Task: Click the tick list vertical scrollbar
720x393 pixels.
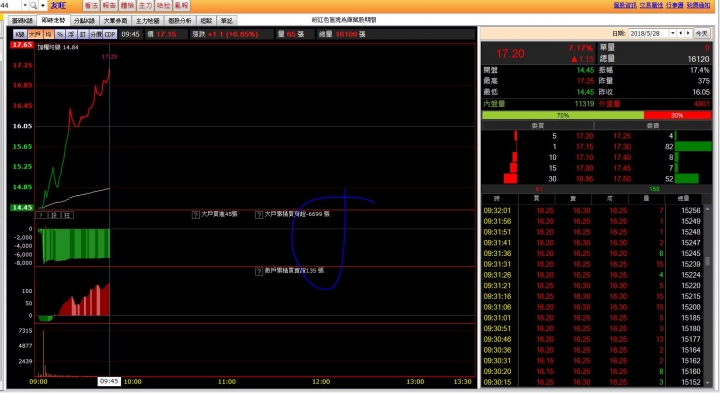Action: (708, 261)
